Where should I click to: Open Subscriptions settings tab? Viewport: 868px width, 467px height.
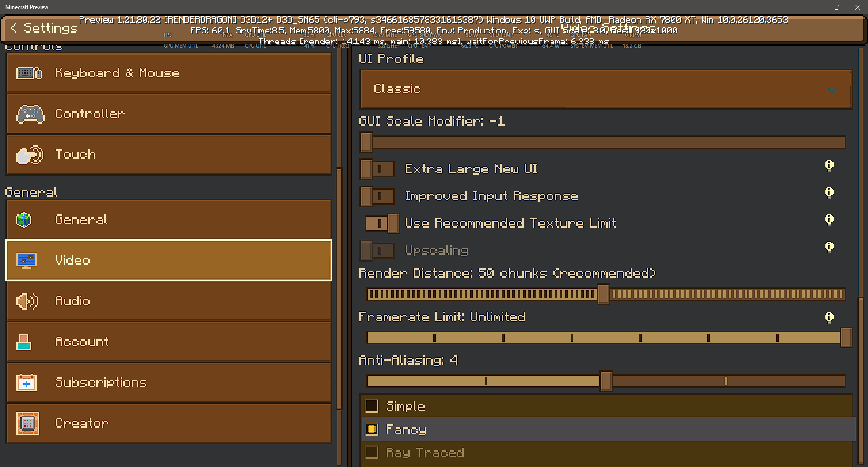coord(169,383)
